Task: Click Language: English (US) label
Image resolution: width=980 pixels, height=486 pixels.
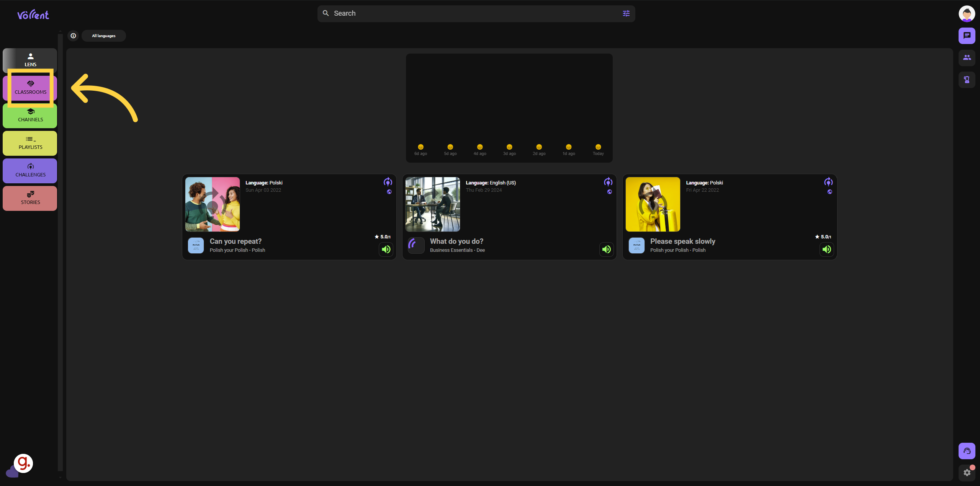Action: coord(491,183)
